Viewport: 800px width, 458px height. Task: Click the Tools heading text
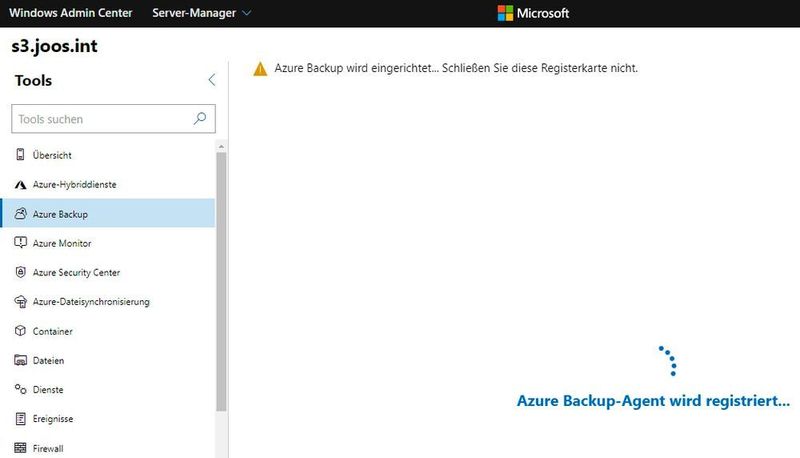click(33, 80)
